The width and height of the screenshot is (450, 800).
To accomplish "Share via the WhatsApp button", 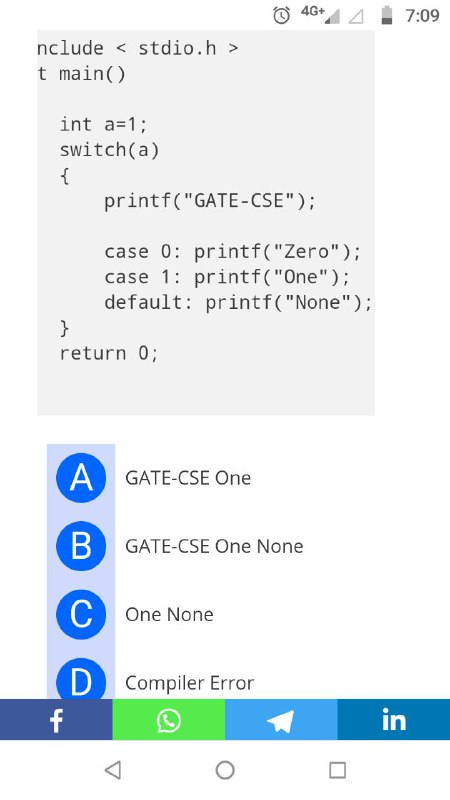I will 168,720.
